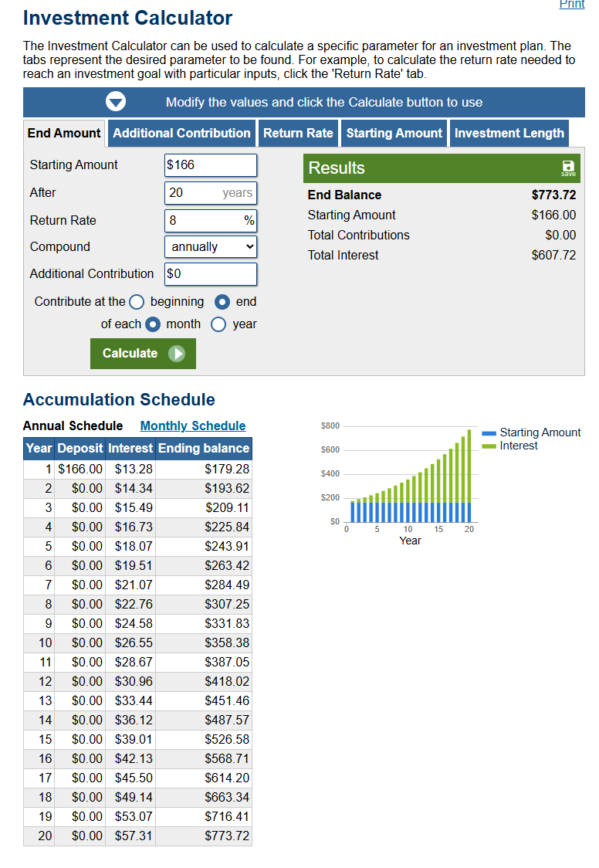Click the year 10 ending balance $358.38

[227, 643]
